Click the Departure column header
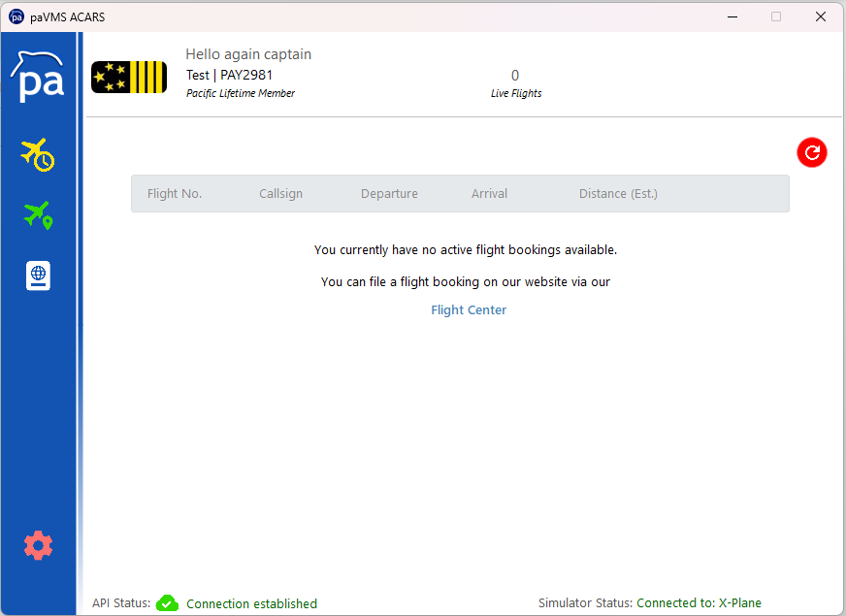The width and height of the screenshot is (846, 616). [389, 194]
